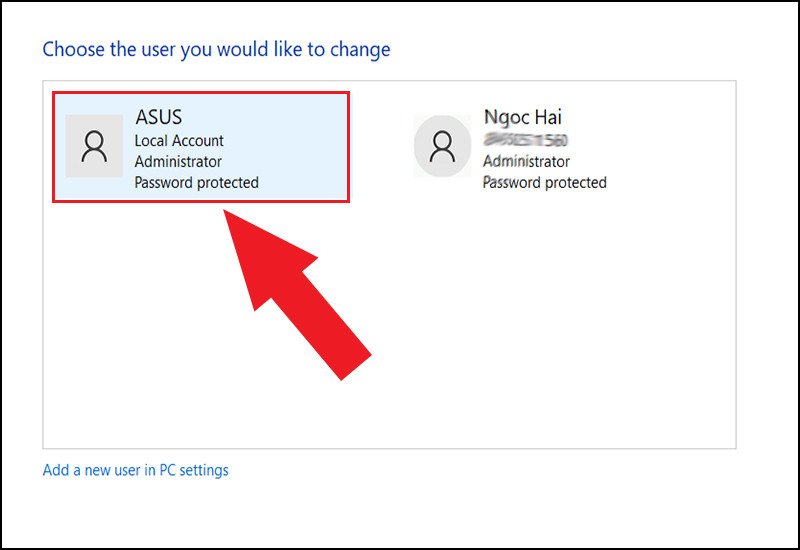
Task: Click Local Account under ASUS
Action: [x=179, y=141]
